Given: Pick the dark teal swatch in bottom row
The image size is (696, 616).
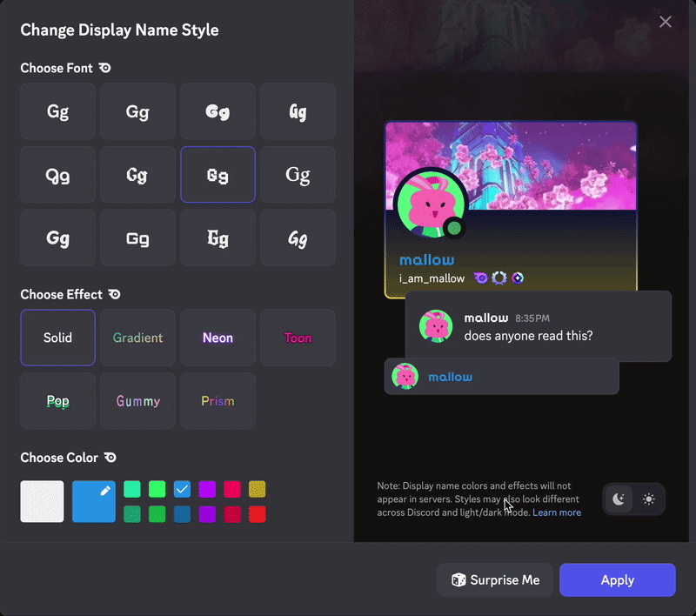Looking at the screenshot, I should [132, 514].
